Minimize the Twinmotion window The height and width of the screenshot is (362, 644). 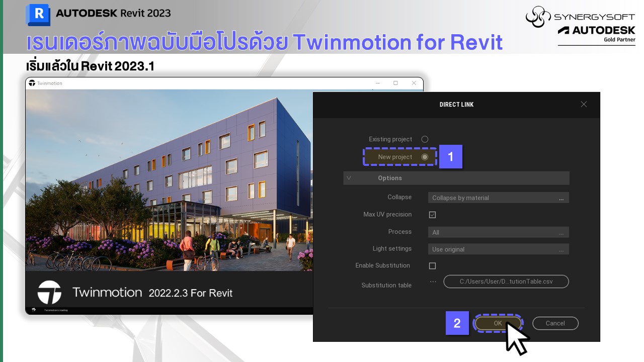tap(377, 83)
